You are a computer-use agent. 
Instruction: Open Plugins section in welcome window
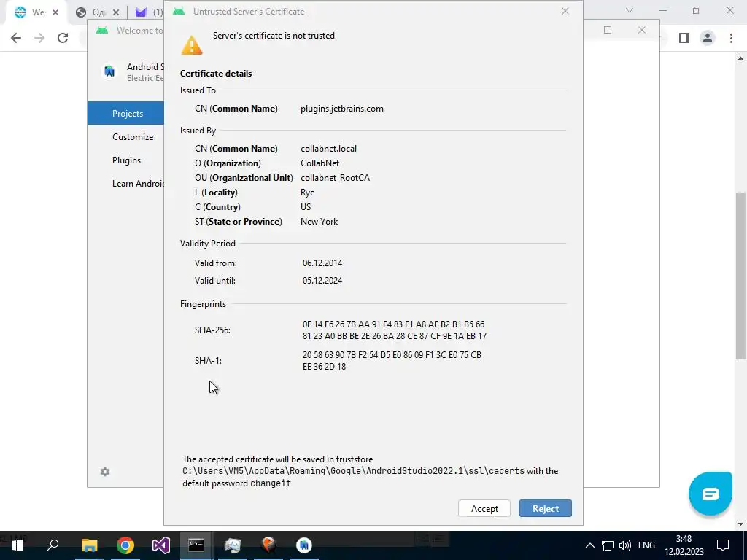125,160
